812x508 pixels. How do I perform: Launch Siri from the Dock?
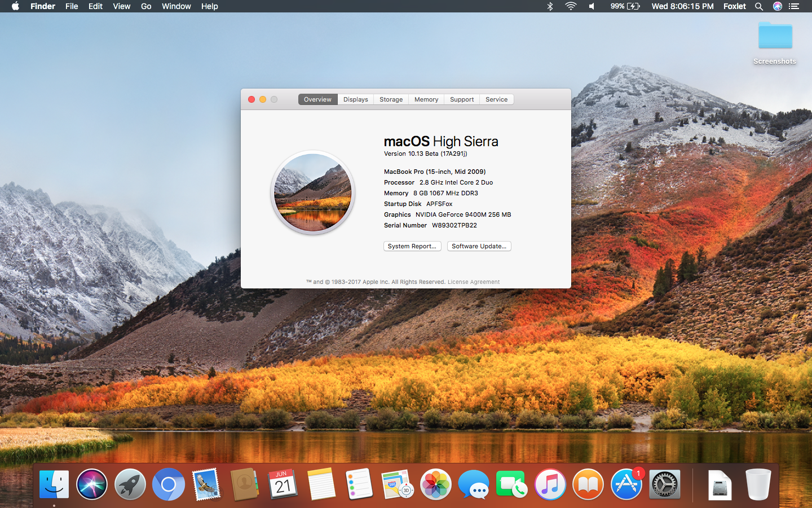(92, 484)
